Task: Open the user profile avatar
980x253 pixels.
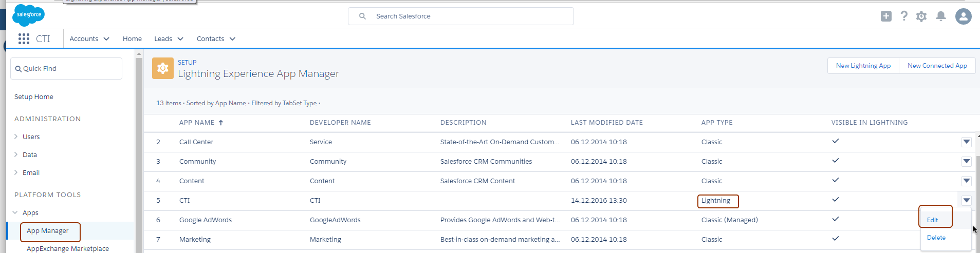Action: pos(964,16)
